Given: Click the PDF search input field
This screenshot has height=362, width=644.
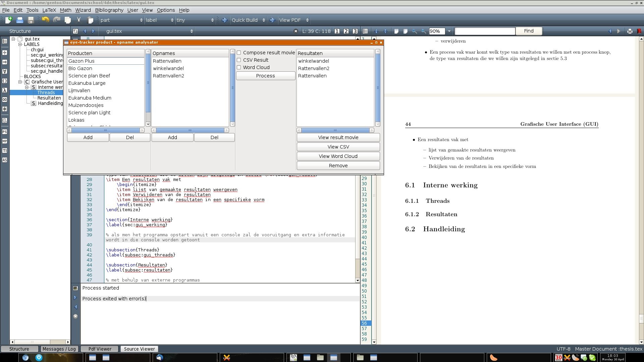Looking at the screenshot, I should [x=484, y=31].
